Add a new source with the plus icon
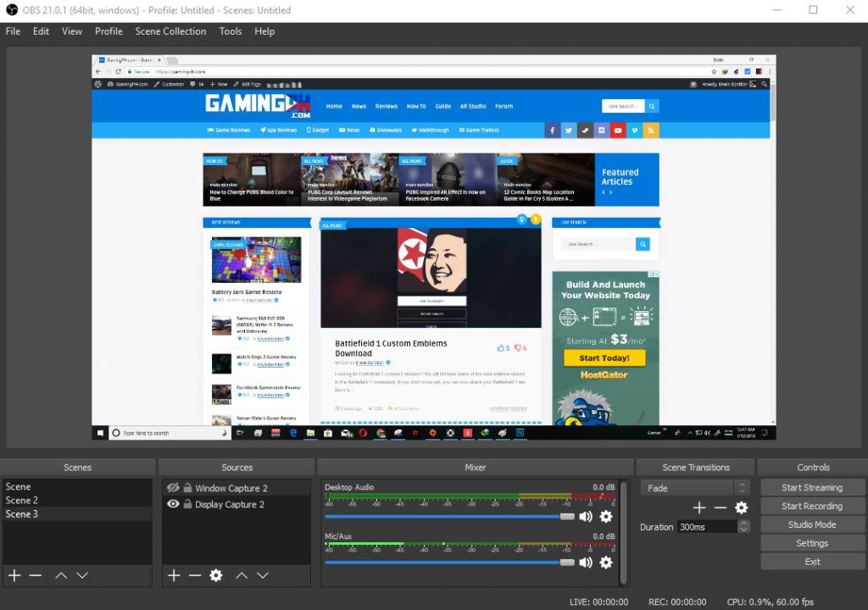This screenshot has width=868, height=610. pyautogui.click(x=174, y=575)
